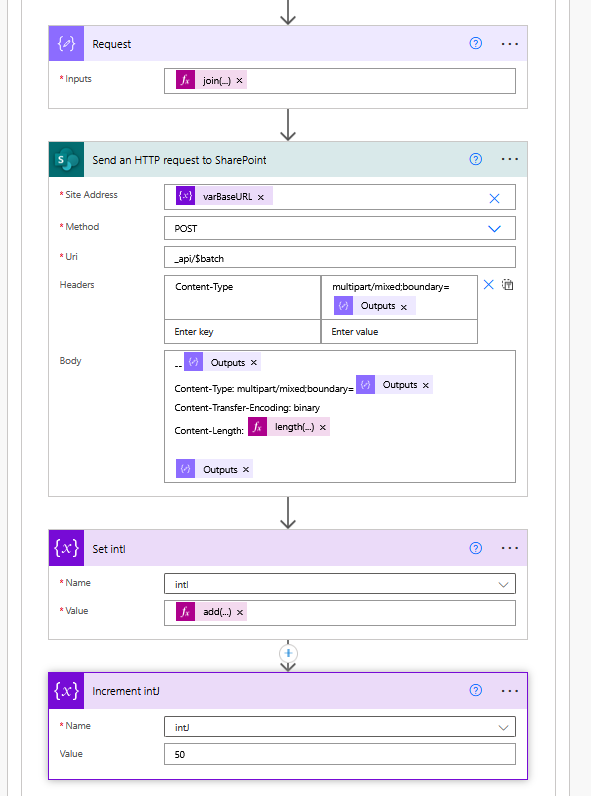This screenshot has width=591, height=796.
Task: Open Send an HTTP request ellipsis menu
Action: click(x=509, y=159)
